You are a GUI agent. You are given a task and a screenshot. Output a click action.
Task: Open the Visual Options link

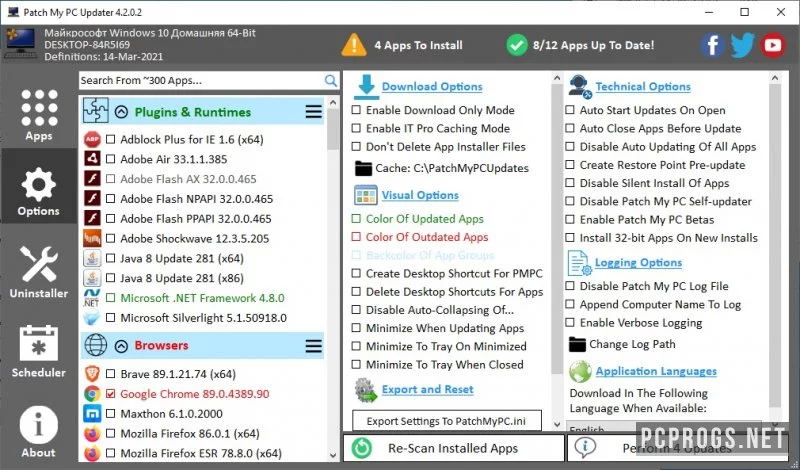coord(420,195)
